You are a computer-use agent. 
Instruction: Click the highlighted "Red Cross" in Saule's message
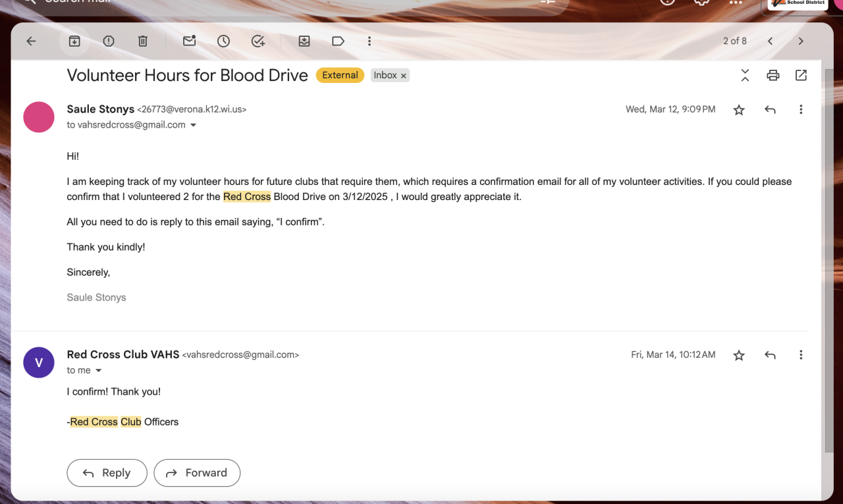[247, 197]
